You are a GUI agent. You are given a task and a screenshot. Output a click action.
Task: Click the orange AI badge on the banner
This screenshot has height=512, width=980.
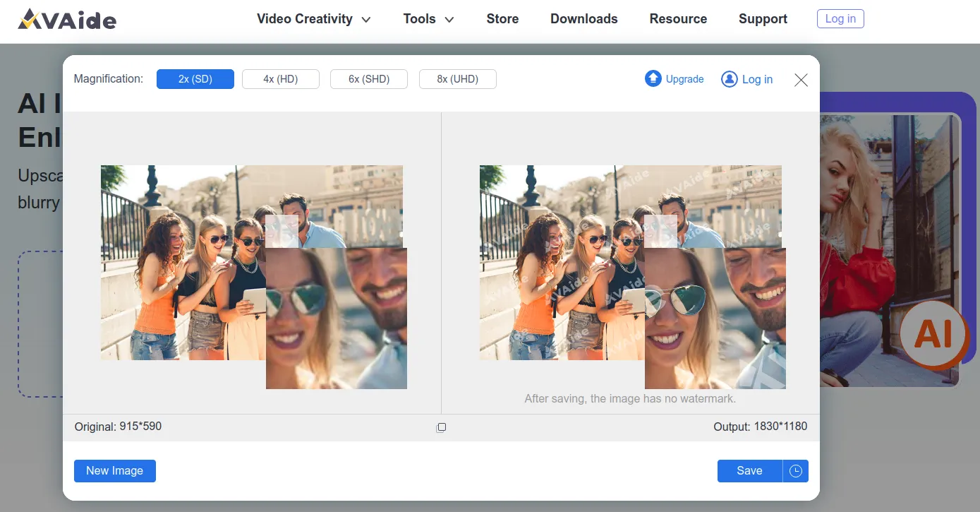pyautogui.click(x=933, y=333)
